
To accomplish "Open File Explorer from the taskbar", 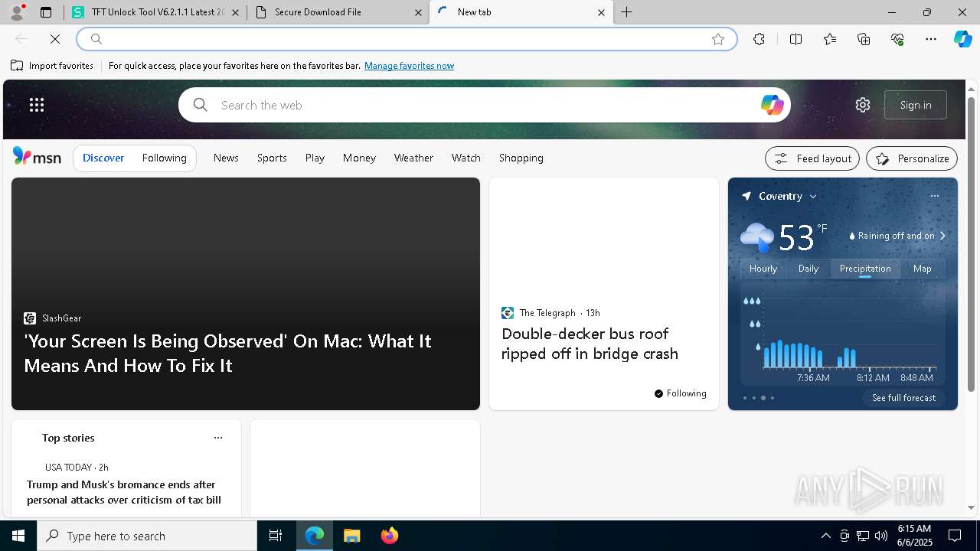I will (351, 536).
